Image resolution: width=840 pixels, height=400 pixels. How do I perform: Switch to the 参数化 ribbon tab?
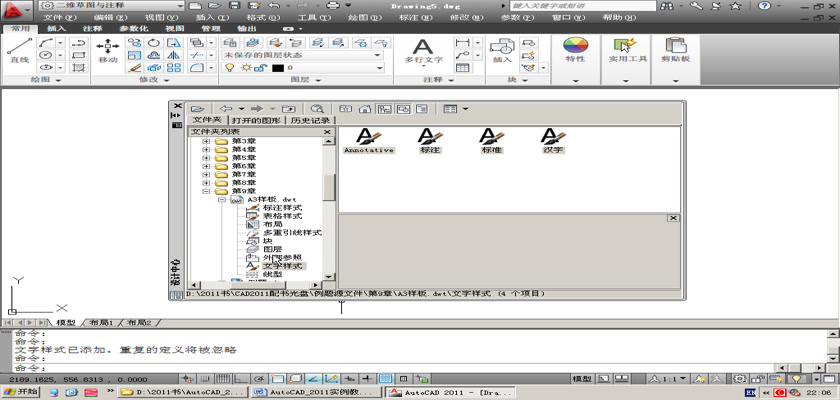click(x=132, y=28)
